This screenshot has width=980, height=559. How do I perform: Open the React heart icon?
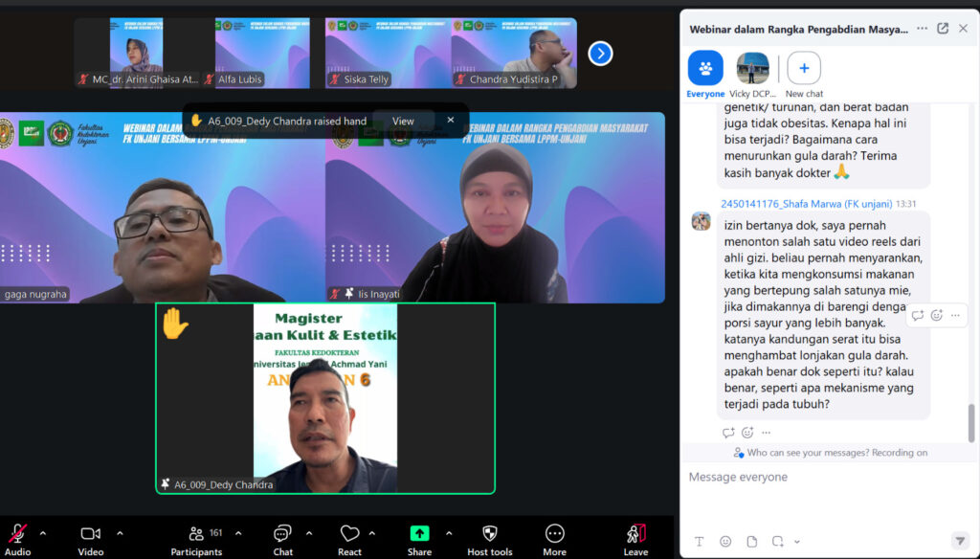point(349,534)
